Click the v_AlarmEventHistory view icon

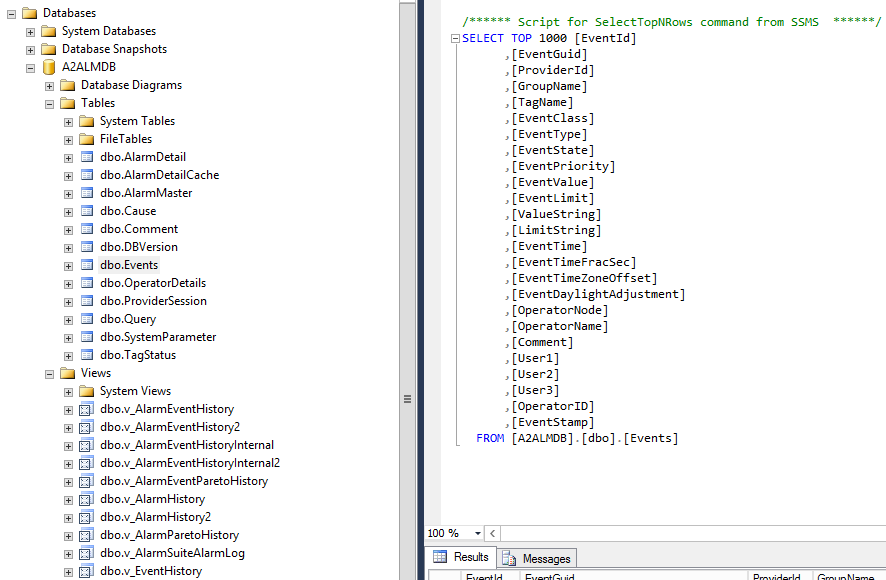pyautogui.click(x=86, y=409)
